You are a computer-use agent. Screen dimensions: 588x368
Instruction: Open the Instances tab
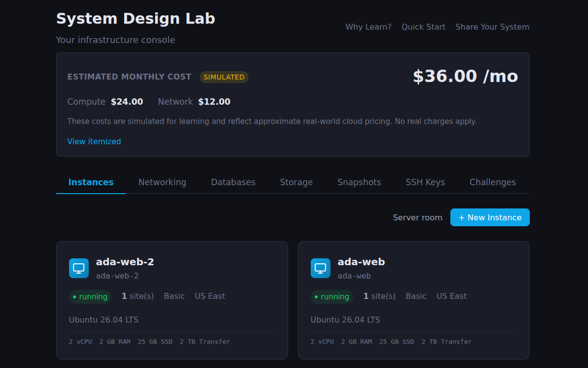(x=91, y=182)
